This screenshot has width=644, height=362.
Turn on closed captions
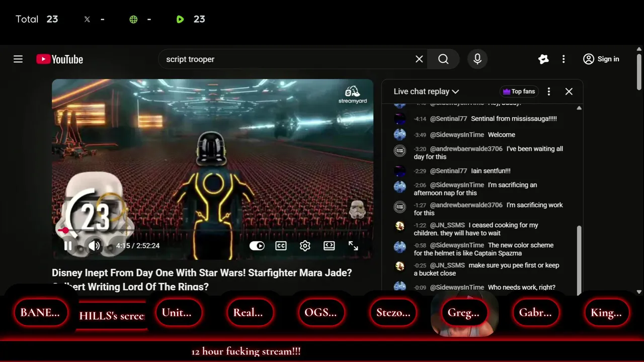click(281, 246)
